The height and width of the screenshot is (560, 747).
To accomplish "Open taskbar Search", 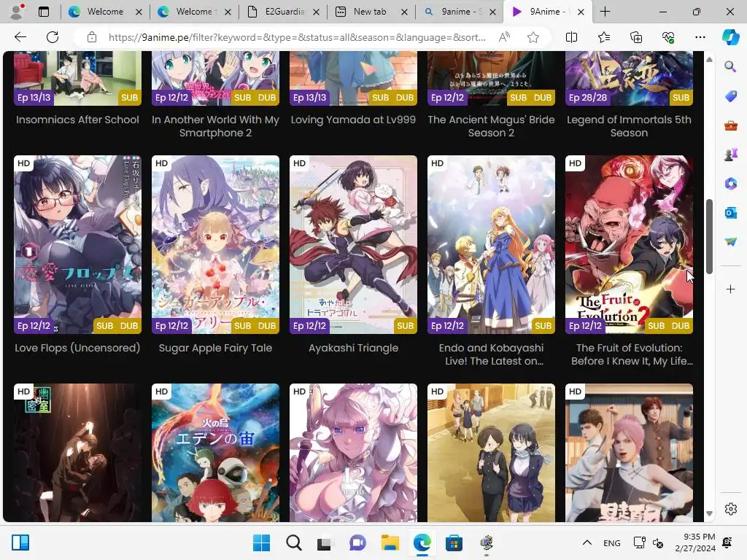I will [293, 542].
